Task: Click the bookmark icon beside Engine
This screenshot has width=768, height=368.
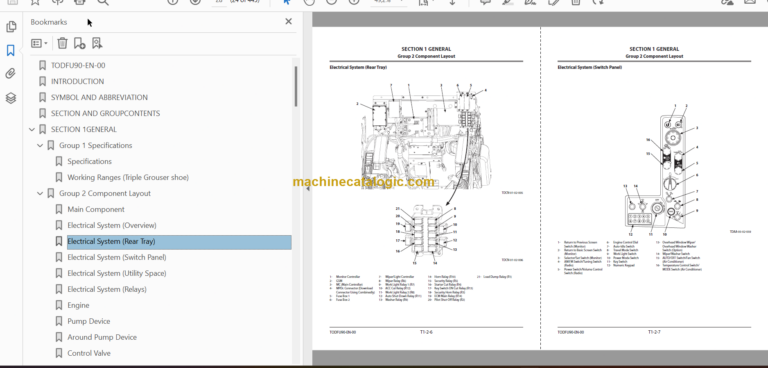Action: [x=59, y=305]
